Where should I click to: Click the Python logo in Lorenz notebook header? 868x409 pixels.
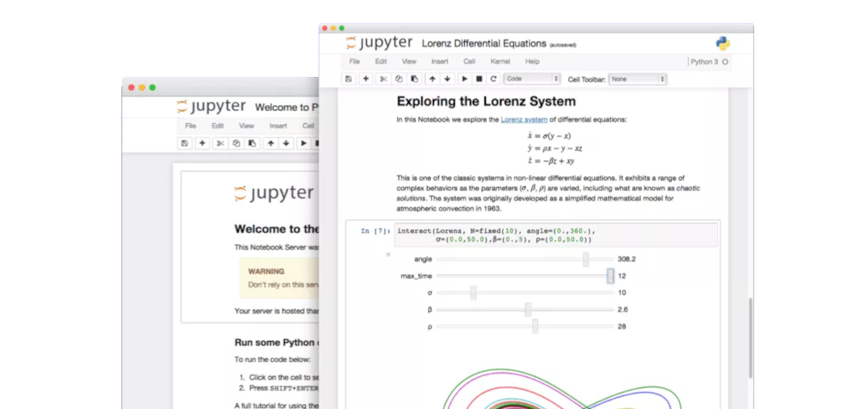723,43
